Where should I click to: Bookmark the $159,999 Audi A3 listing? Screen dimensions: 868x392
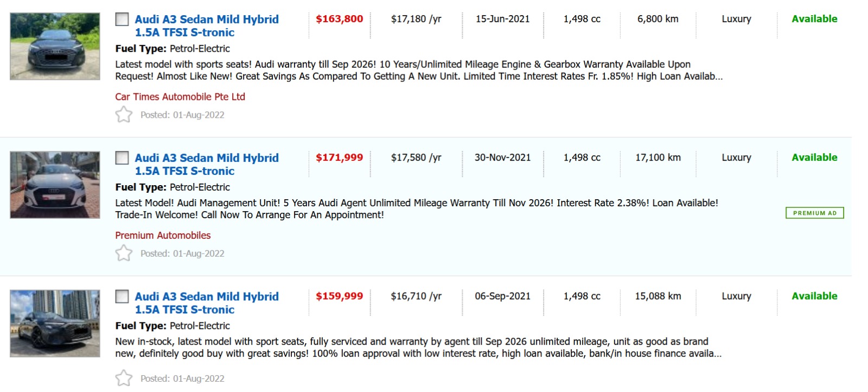(124, 378)
